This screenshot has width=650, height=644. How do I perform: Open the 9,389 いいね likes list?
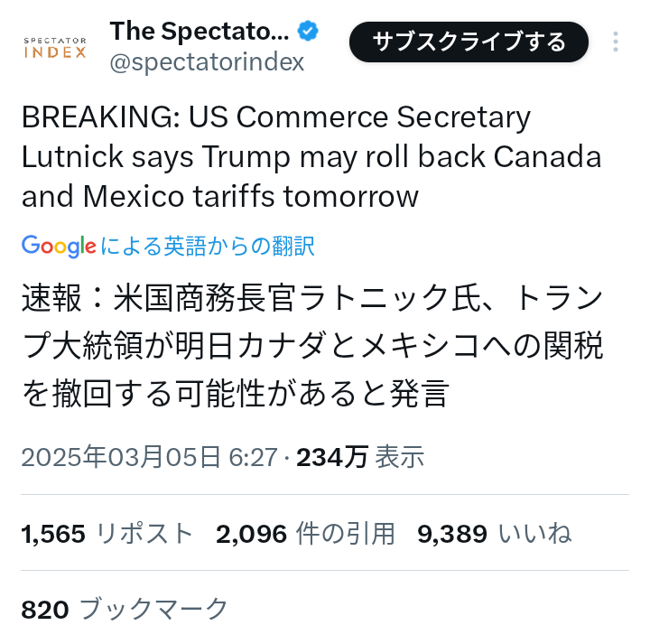coord(494,534)
